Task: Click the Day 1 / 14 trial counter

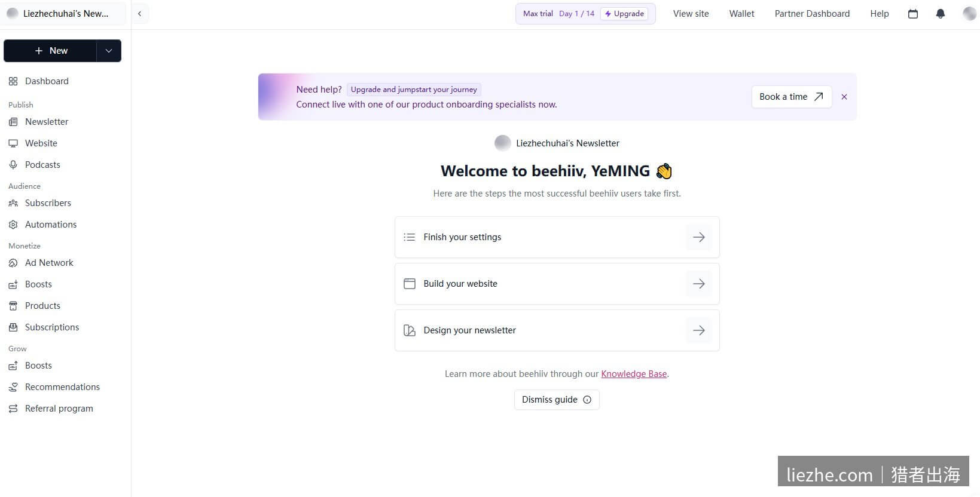Action: pos(577,14)
